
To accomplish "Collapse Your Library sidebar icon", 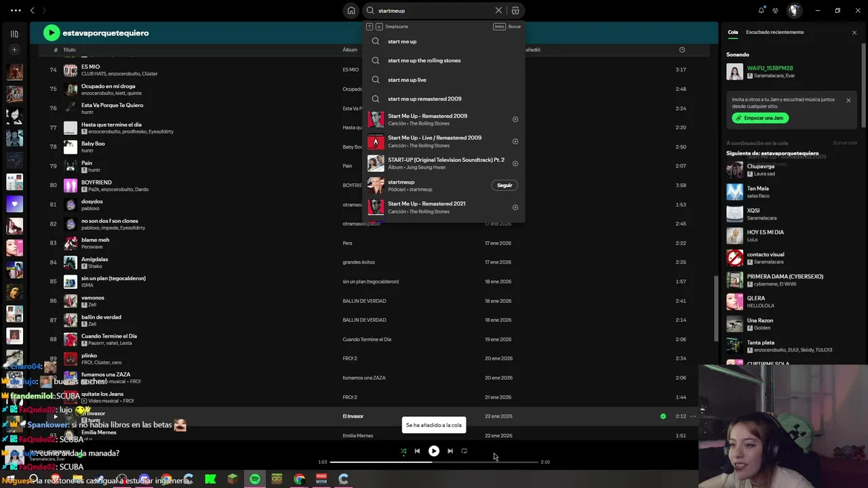I will pyautogui.click(x=14, y=33).
